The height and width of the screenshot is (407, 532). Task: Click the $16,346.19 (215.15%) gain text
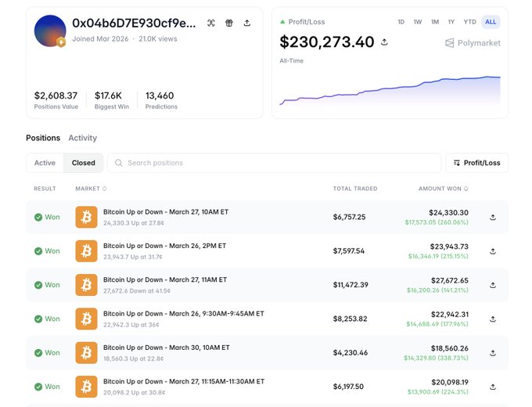[438, 256]
